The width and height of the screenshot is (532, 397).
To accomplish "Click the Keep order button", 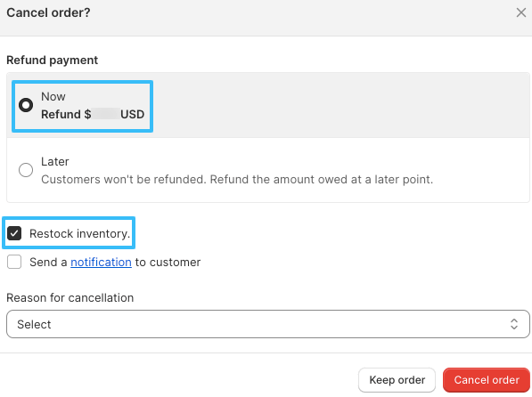I will (397, 380).
